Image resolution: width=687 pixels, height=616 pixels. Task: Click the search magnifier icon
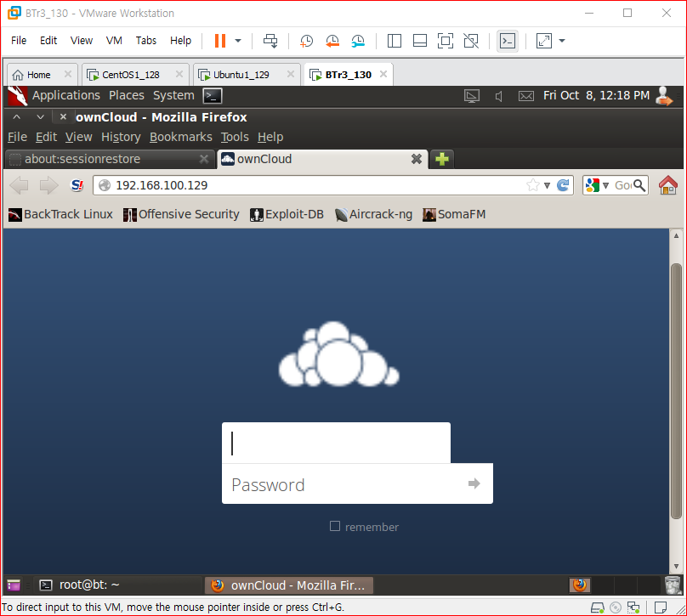pos(639,185)
